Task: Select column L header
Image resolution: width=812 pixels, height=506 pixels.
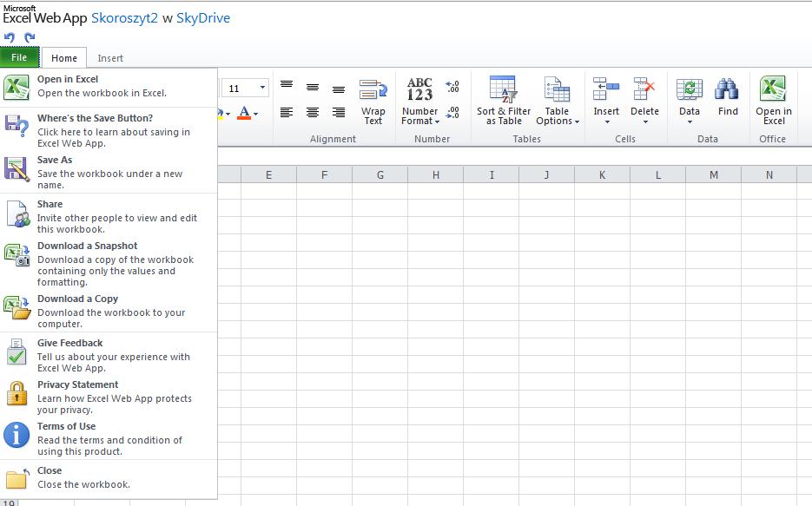Action: coord(658,174)
